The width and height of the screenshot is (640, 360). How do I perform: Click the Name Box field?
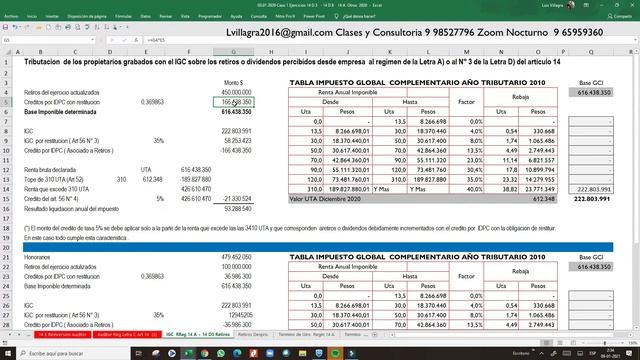click(46, 40)
